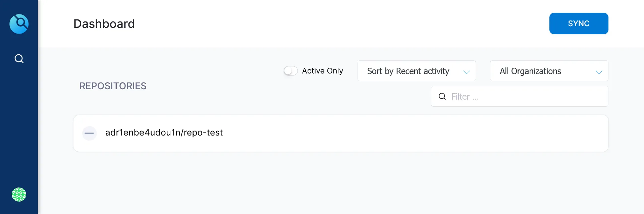Viewport: 644px width, 214px height.
Task: Toggle the Active Only switch
Action: [290, 71]
